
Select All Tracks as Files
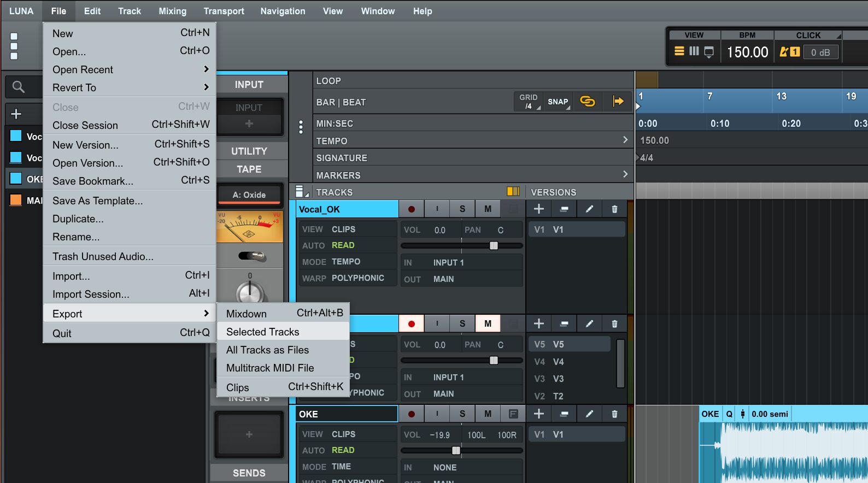point(283,350)
